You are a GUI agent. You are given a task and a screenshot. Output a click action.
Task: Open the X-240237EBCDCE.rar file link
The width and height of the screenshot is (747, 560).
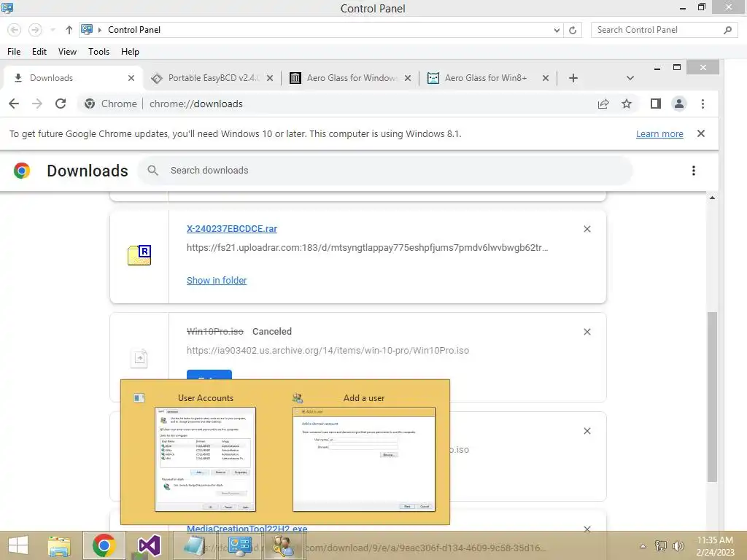(231, 228)
